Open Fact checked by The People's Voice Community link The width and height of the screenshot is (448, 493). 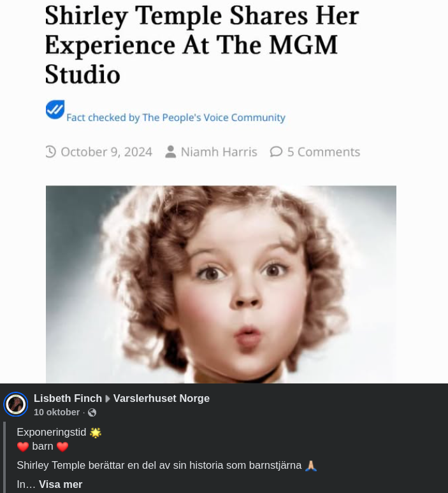175,118
